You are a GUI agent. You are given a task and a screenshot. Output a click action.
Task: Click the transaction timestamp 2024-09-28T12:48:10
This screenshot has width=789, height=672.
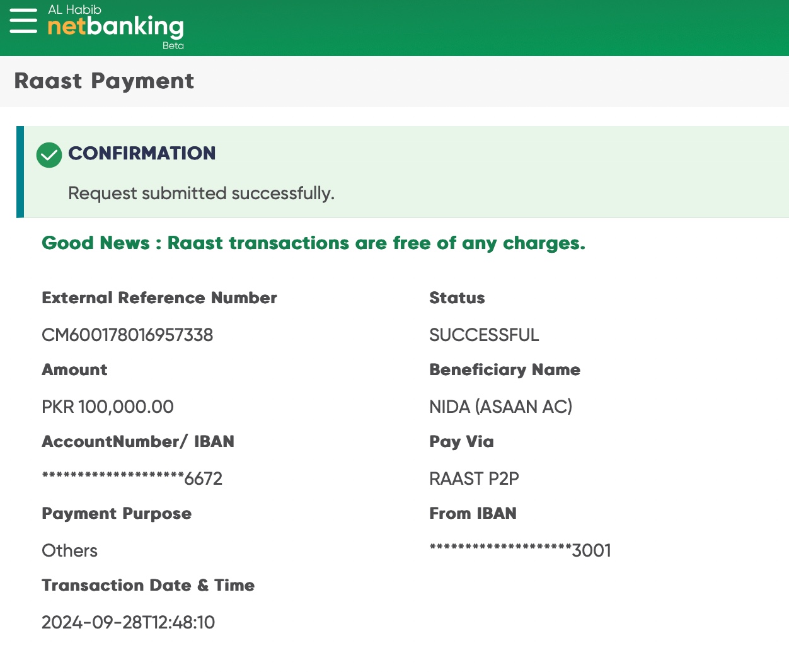point(129,622)
